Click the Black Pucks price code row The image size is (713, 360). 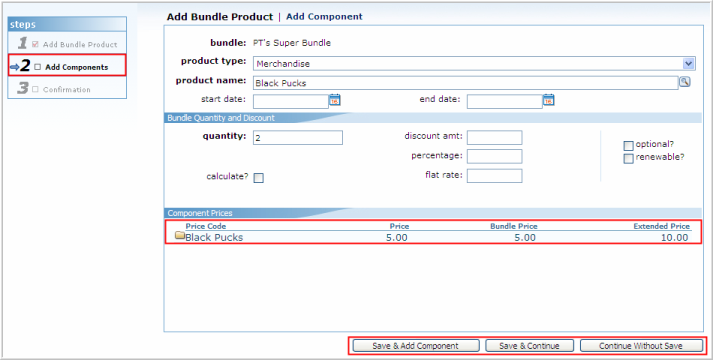[x=433, y=237]
